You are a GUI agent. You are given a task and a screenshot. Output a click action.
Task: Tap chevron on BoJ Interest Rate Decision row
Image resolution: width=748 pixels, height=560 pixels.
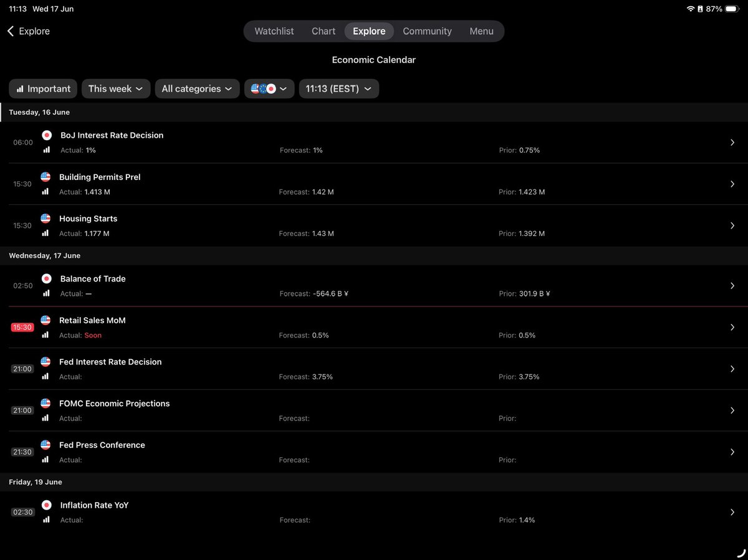(x=732, y=143)
